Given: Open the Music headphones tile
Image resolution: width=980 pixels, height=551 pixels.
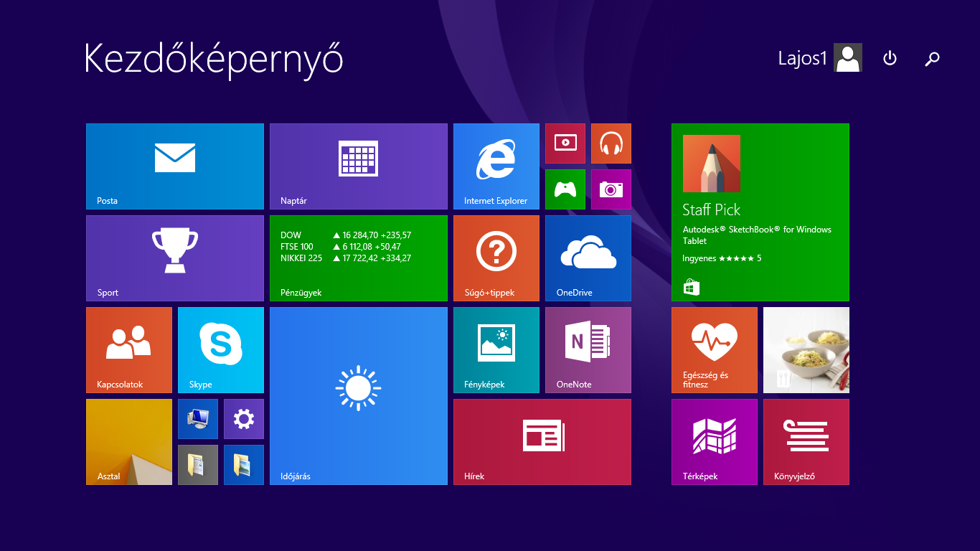Looking at the screenshot, I should click(611, 143).
